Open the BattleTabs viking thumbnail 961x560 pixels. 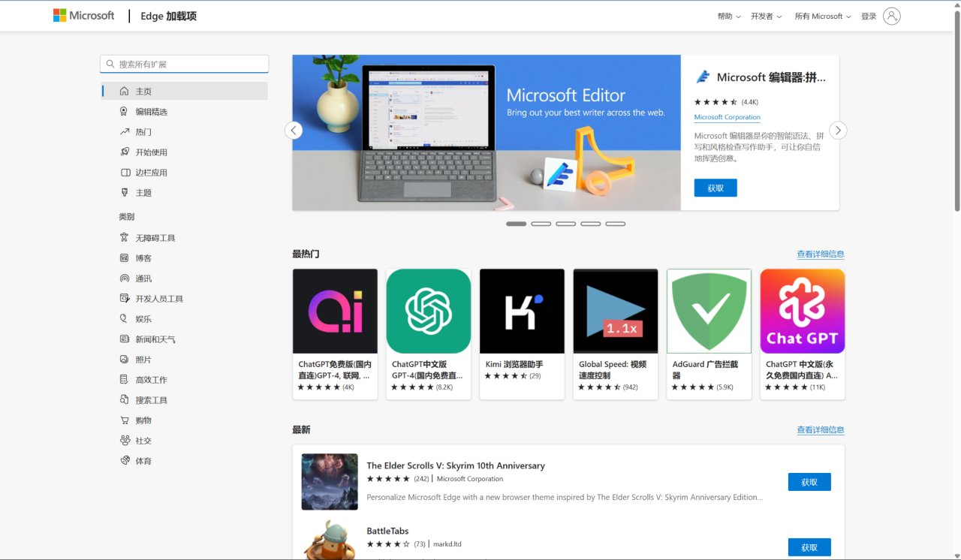(x=330, y=540)
